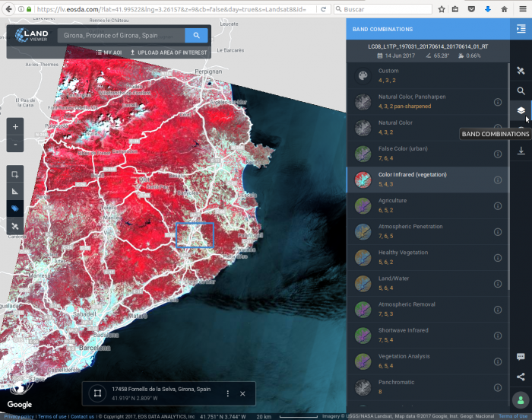Collapse the Band Combinations side panel
The width and height of the screenshot is (532, 420).
521,29
